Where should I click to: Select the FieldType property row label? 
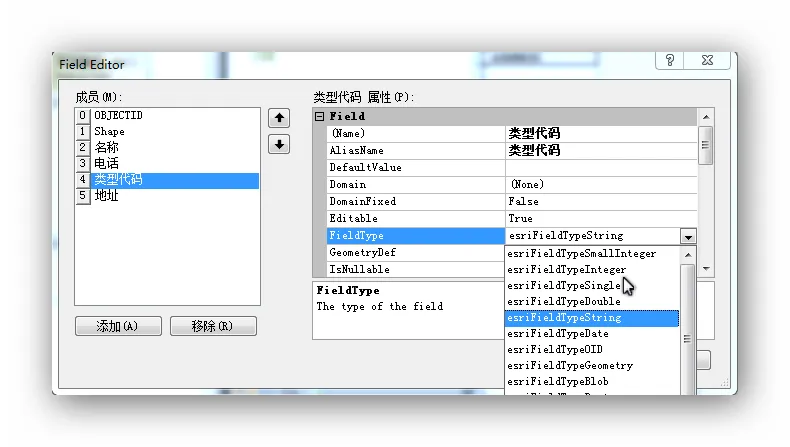pos(416,236)
